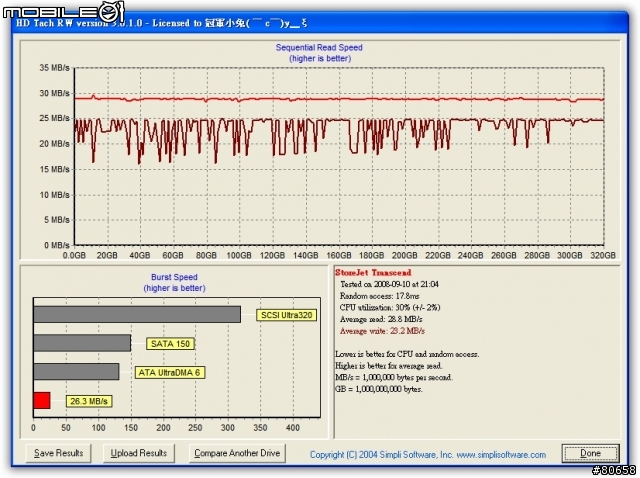
Task: Click 'Average read: 28.8 MB/s' text
Action: [x=381, y=319]
